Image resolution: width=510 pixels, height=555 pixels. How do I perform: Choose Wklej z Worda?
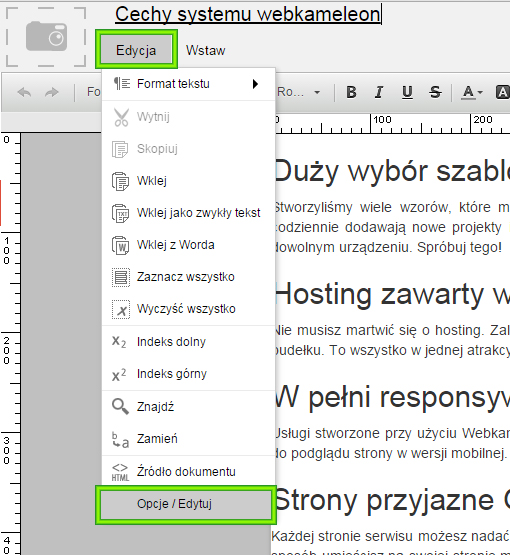(189, 245)
